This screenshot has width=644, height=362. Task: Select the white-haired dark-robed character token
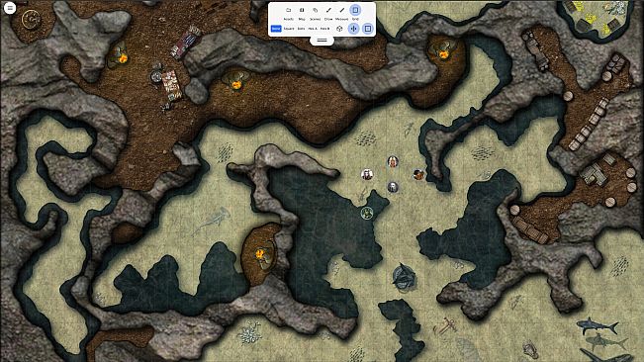coord(367,175)
